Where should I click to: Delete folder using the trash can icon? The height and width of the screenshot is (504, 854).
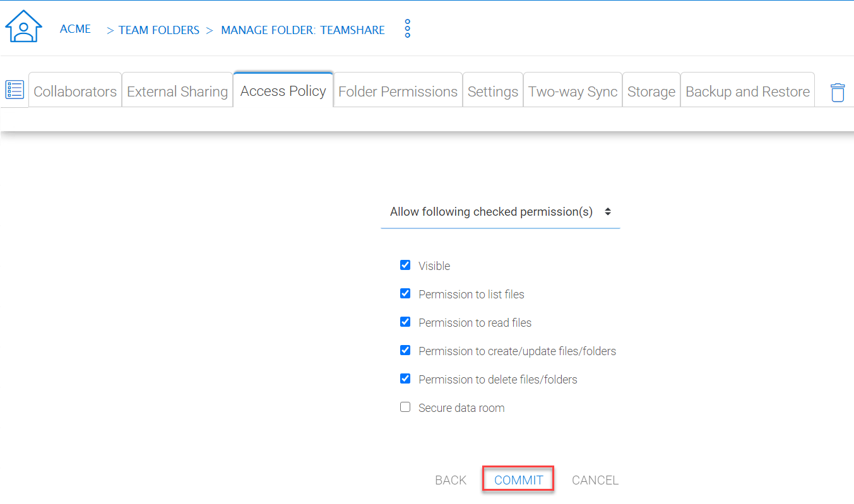[x=837, y=92]
